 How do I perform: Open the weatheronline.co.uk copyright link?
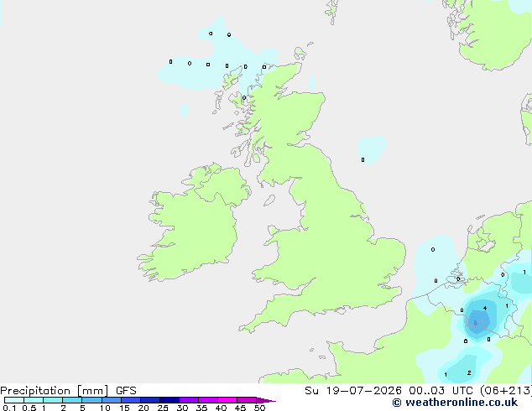(455, 403)
